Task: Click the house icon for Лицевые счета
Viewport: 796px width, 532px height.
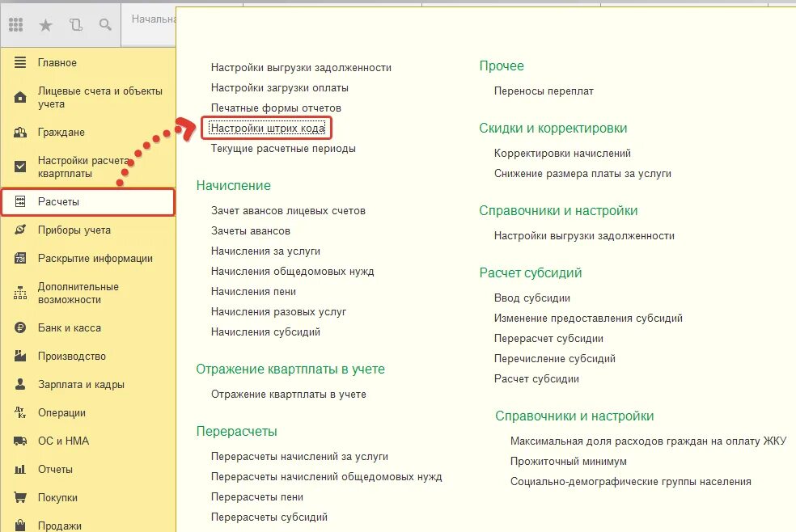Action: (x=20, y=97)
